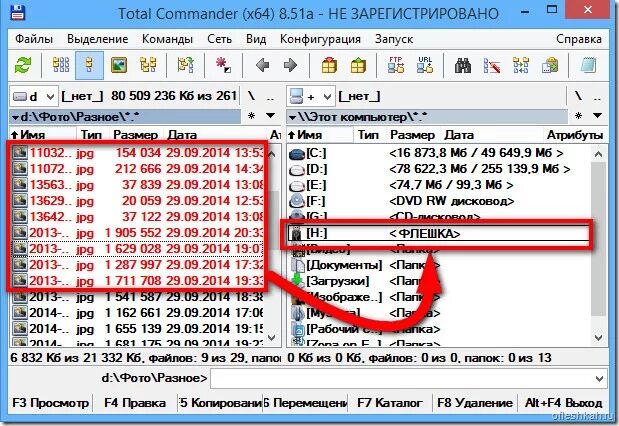Go to parent directory in left panel
The width and height of the screenshot is (619, 426).
point(270,96)
